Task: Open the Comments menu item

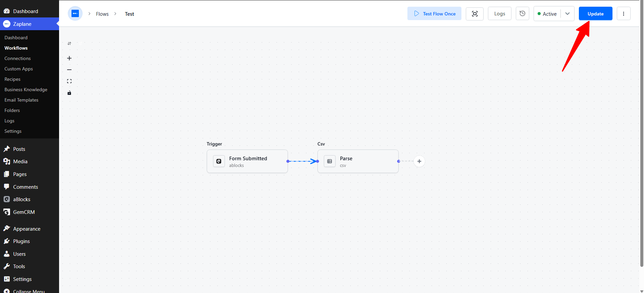Action: 30,187
